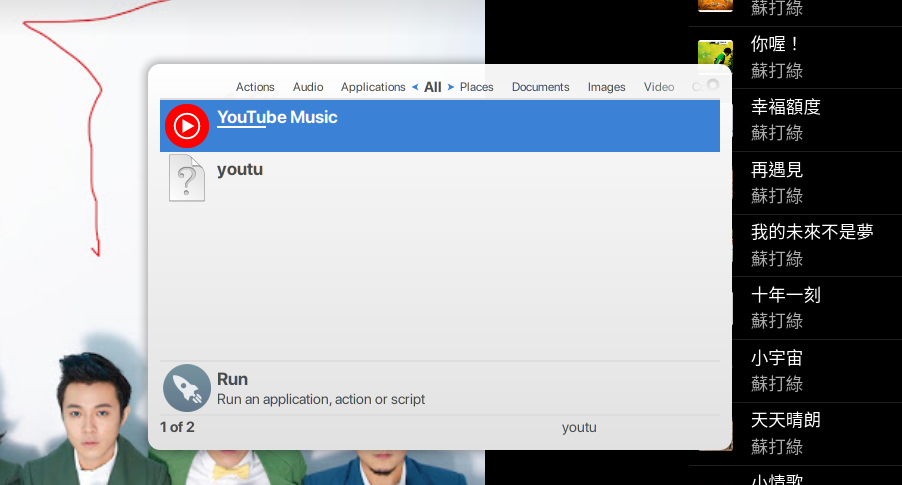
Task: Open artist 蘇打綠 under 我的未來不是夢
Action: click(777, 259)
